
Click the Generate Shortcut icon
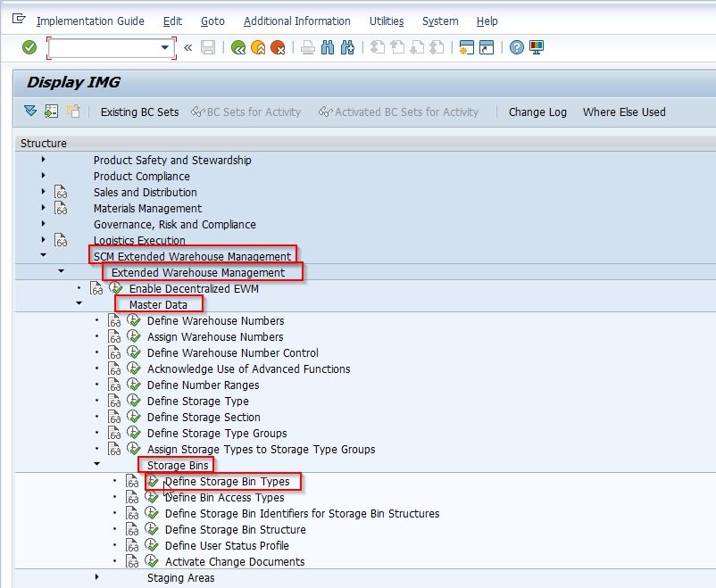coord(487,47)
